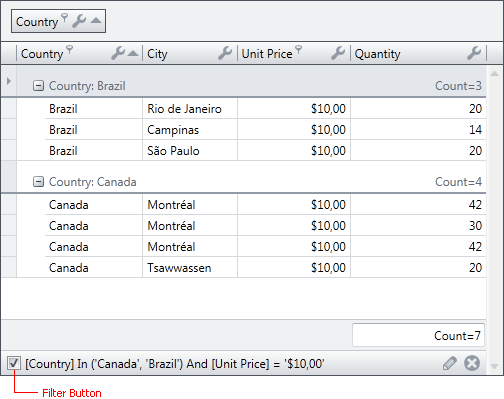
Task: Clear the filter with the X icon
Action: tap(472, 363)
